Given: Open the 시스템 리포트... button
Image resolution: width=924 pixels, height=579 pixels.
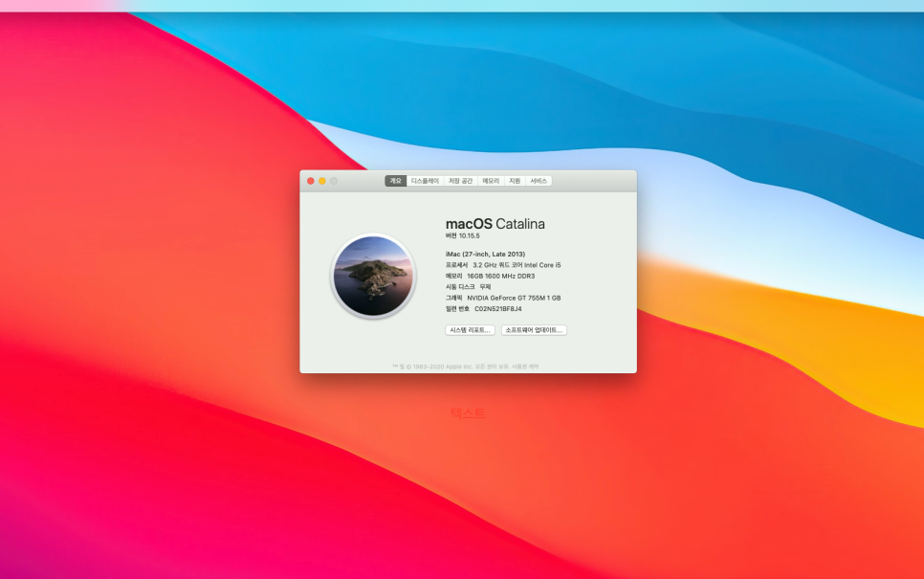Looking at the screenshot, I should pos(470,330).
